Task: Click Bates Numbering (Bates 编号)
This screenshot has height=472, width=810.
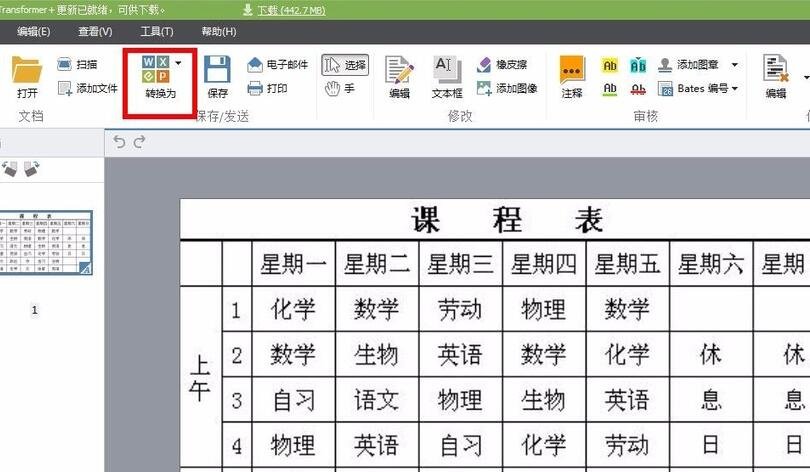Action: click(692, 88)
